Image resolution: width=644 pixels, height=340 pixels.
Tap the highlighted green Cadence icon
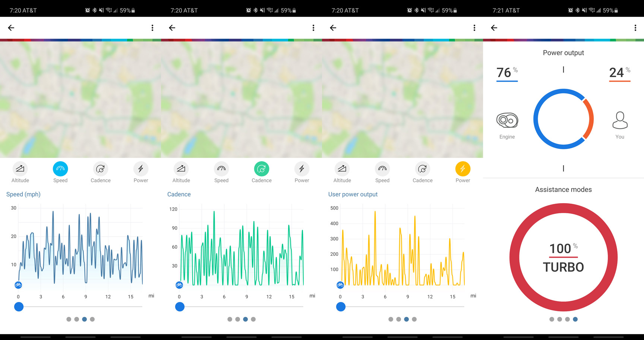click(x=262, y=169)
